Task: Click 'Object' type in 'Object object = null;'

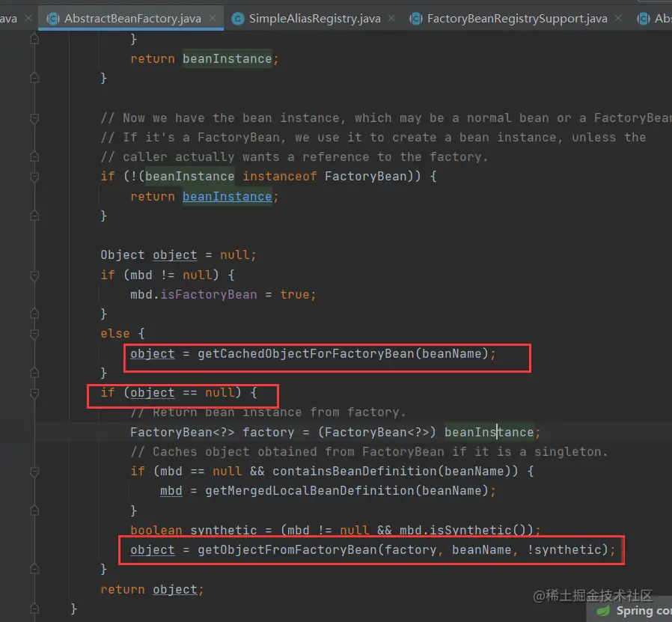Action: tap(123, 255)
